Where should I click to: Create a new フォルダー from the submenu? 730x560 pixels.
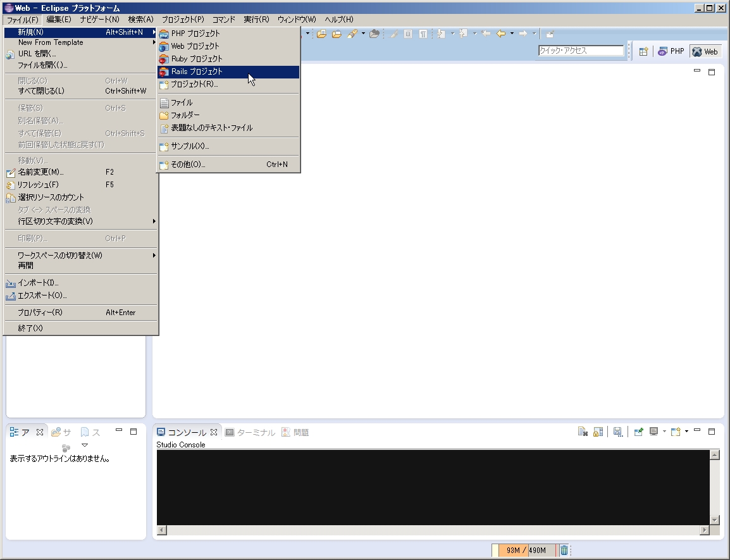228,115
